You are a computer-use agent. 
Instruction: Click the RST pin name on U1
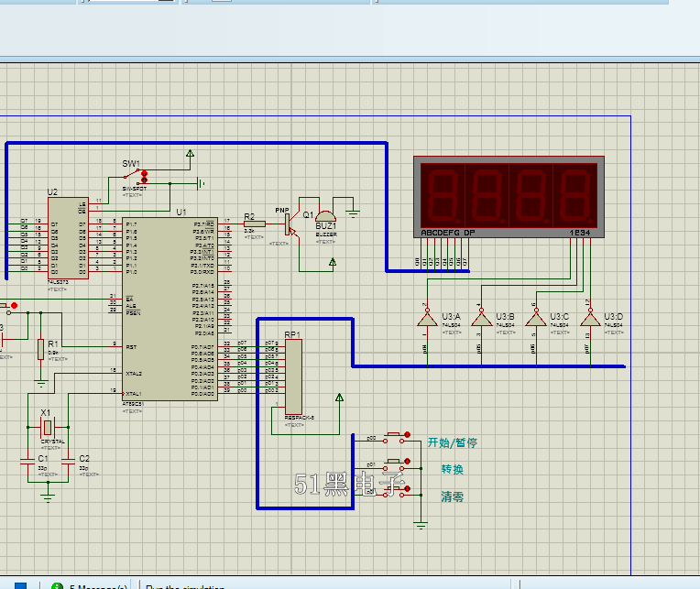click(131, 347)
